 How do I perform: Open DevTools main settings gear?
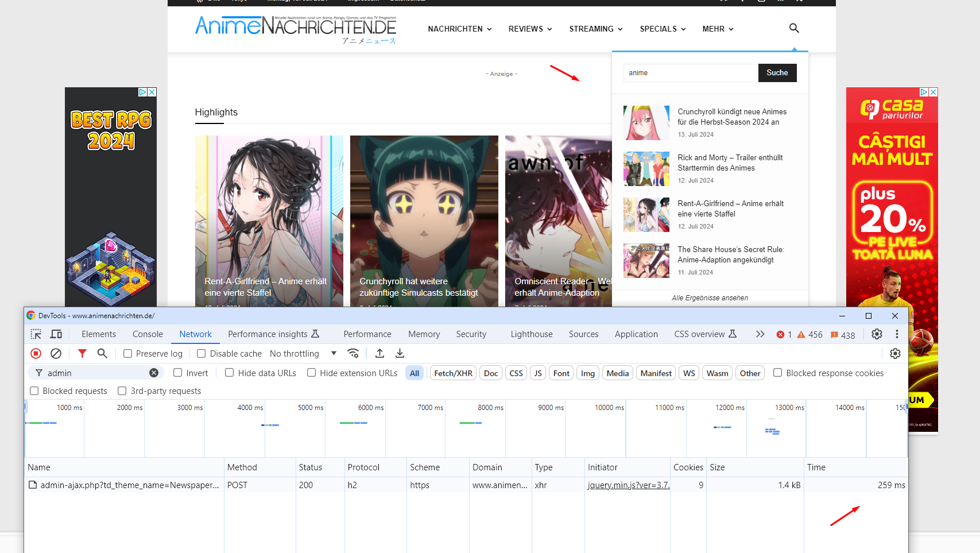point(877,334)
